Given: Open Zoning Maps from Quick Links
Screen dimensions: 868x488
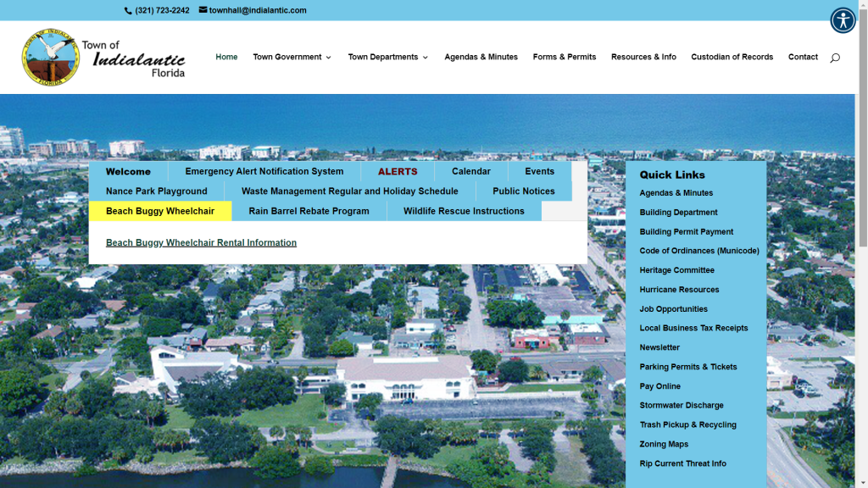Looking at the screenshot, I should click(x=664, y=444).
